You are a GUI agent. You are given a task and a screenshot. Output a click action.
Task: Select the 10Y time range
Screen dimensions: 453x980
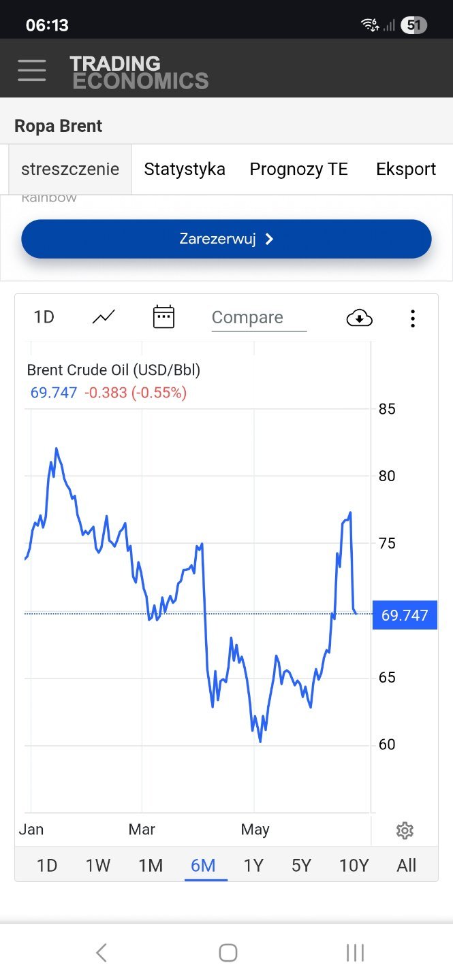[354, 866]
